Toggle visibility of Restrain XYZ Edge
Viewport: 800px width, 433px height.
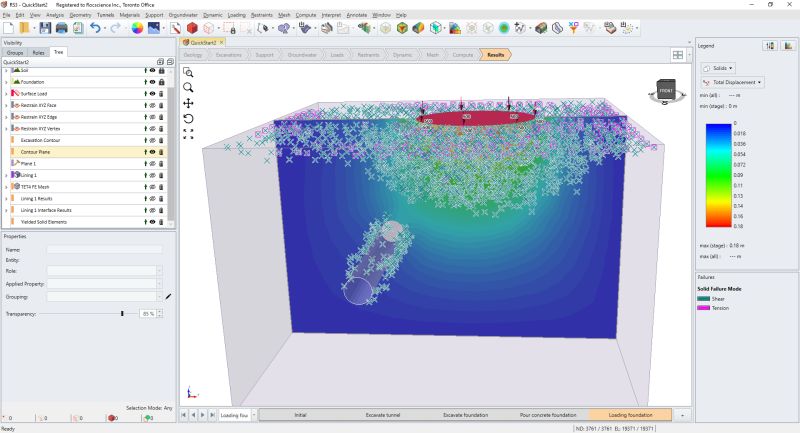pyautogui.click(x=153, y=117)
